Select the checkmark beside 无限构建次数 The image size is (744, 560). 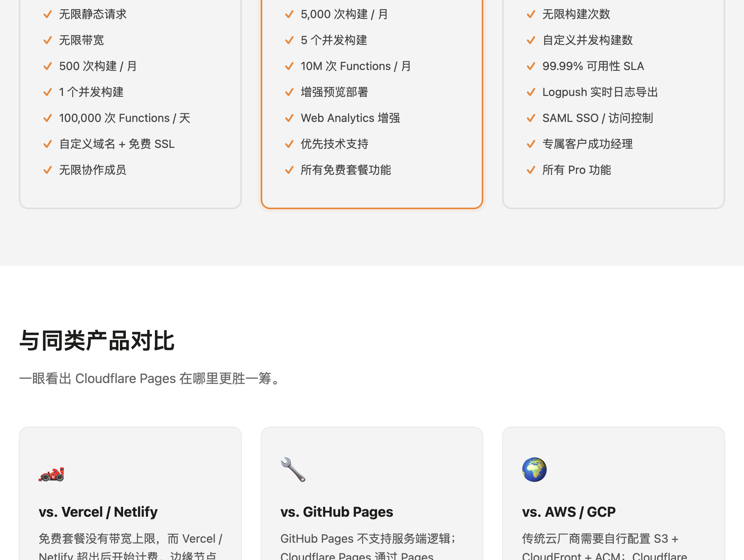[531, 15]
